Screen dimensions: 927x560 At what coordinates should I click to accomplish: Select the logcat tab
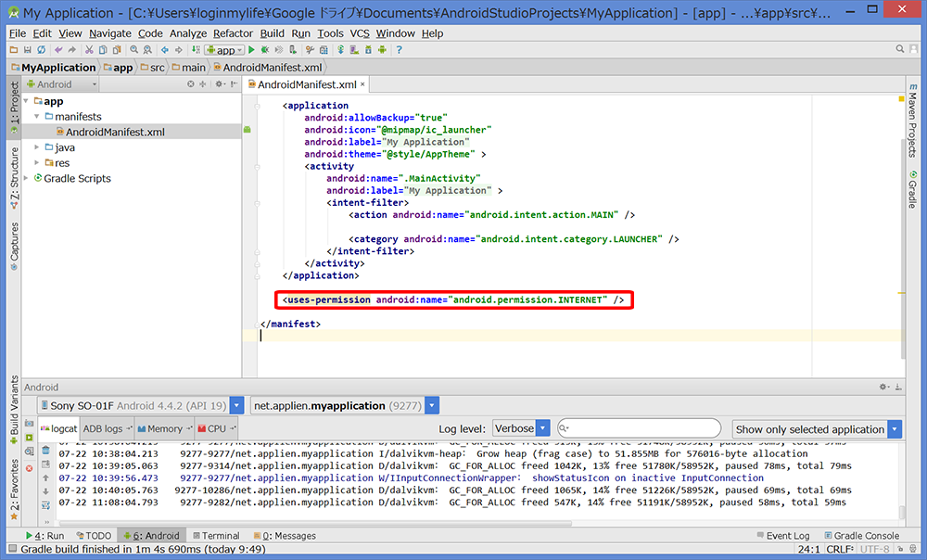[59, 428]
